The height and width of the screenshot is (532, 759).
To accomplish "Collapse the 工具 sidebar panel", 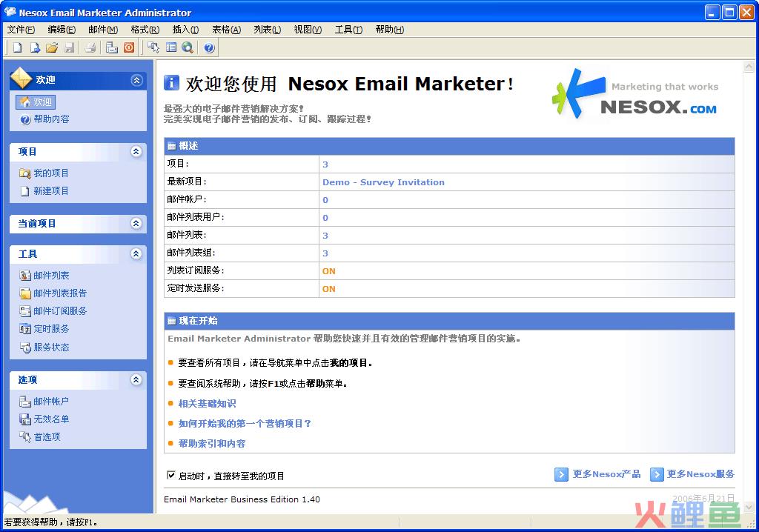I will pos(136,253).
